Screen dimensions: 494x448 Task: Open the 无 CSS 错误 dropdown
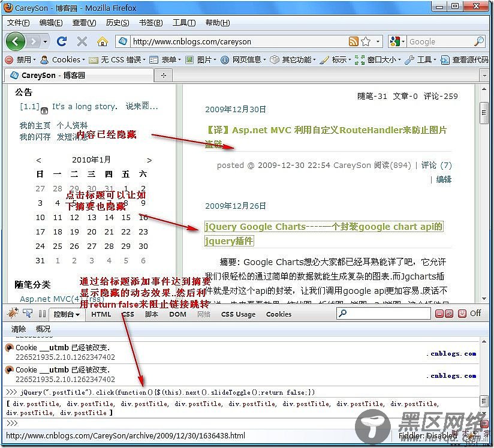coord(117,59)
